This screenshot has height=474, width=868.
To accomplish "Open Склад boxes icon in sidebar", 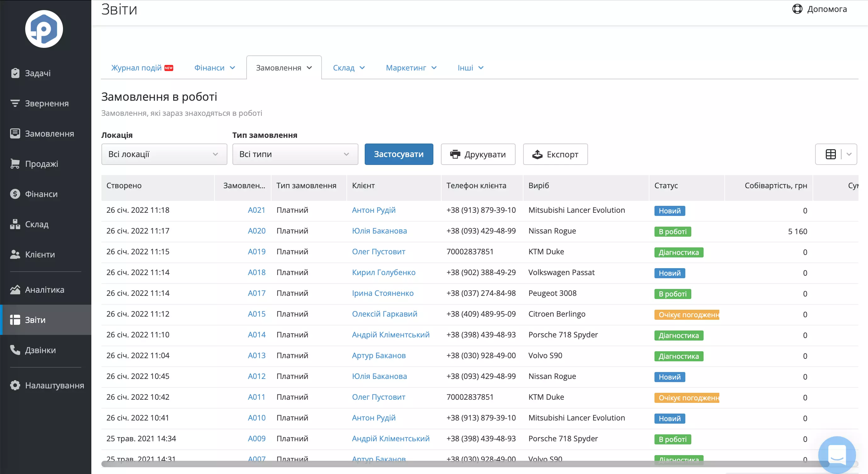I will point(15,224).
